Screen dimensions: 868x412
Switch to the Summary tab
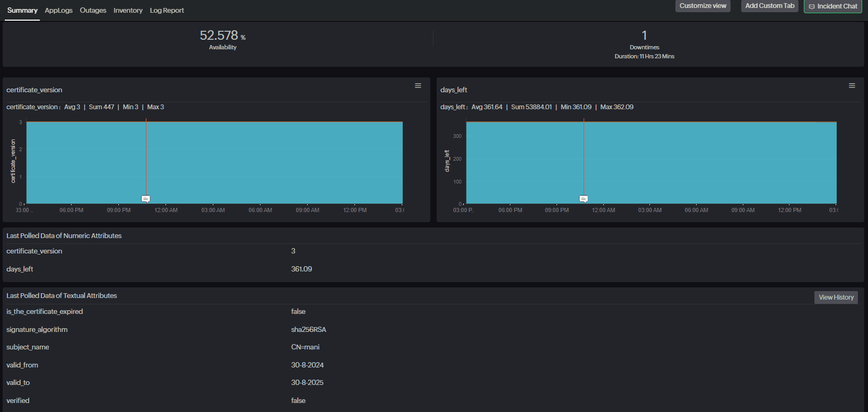[22, 10]
